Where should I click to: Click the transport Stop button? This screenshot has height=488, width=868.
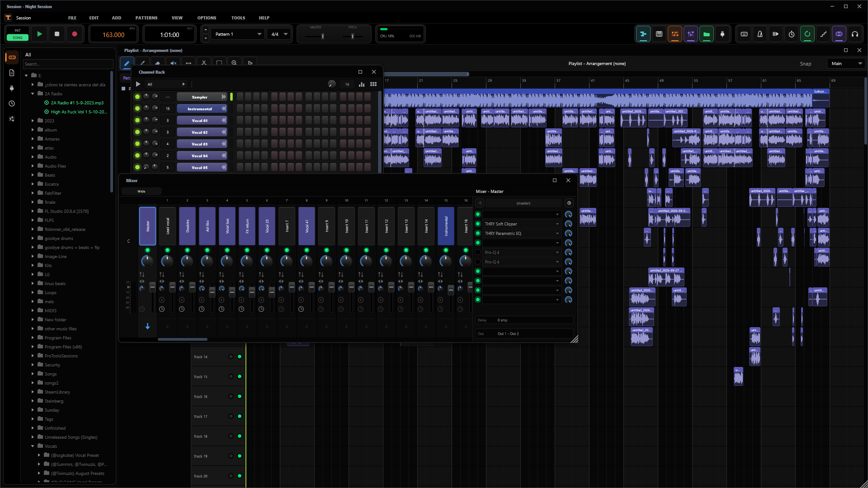pos(57,34)
